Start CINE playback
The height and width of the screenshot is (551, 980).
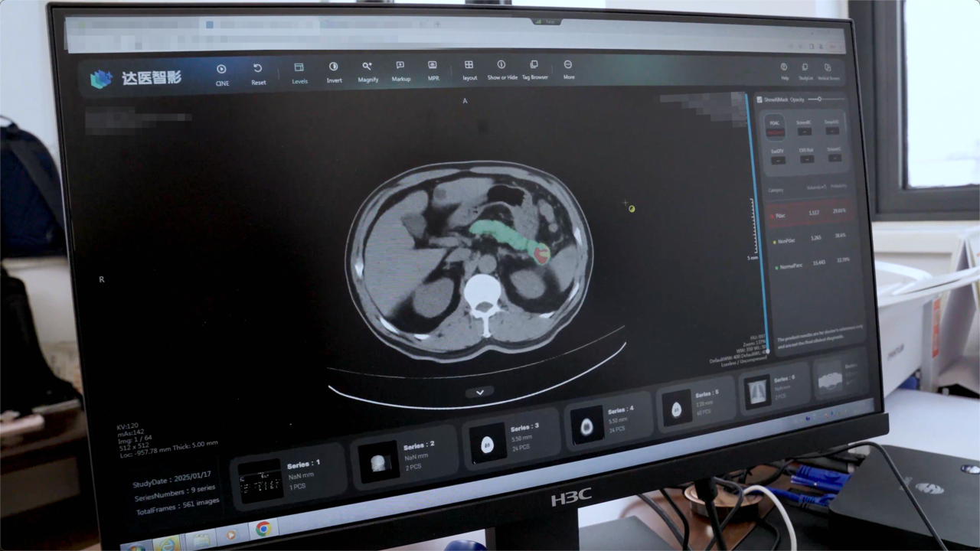pyautogui.click(x=221, y=74)
